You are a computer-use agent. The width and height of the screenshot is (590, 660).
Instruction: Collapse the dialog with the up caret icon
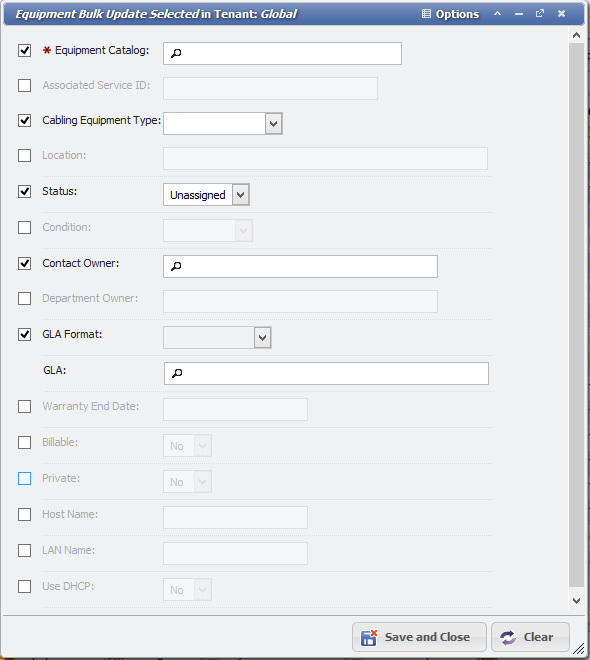click(497, 13)
